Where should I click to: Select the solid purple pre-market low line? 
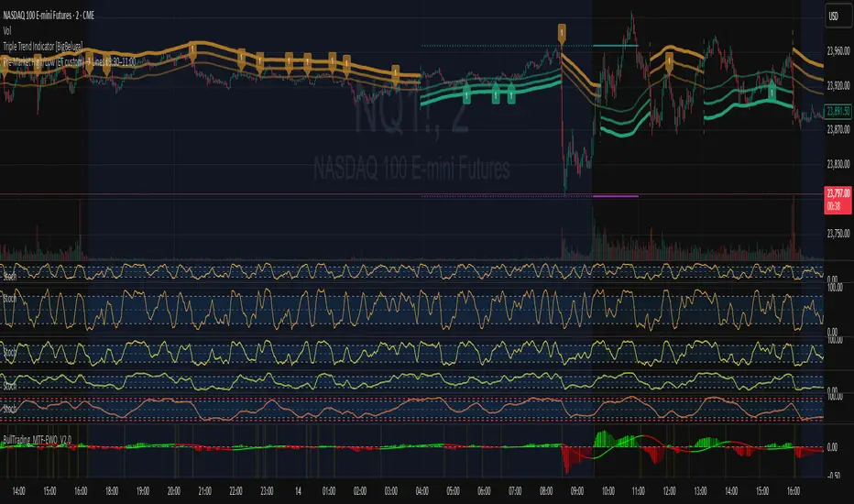point(615,195)
